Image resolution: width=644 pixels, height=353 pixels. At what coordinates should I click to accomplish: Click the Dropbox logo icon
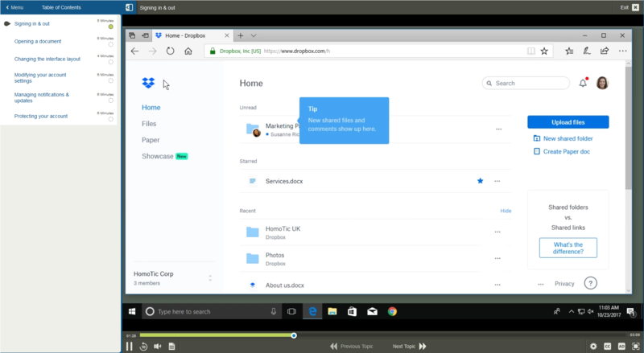(x=148, y=83)
